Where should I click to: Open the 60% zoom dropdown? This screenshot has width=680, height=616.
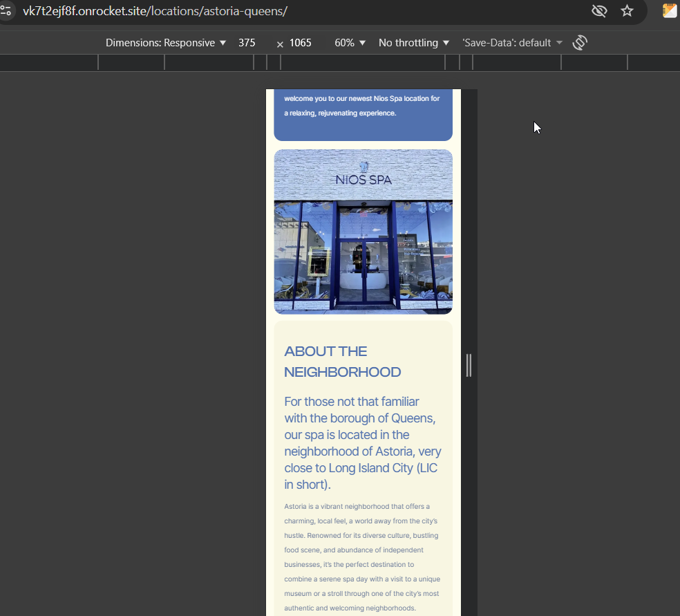click(350, 42)
